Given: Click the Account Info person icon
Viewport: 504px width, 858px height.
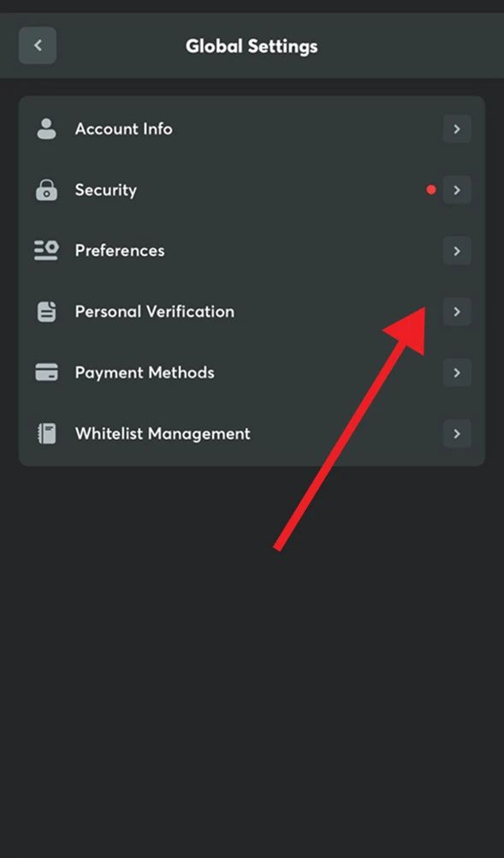Looking at the screenshot, I should pos(47,128).
